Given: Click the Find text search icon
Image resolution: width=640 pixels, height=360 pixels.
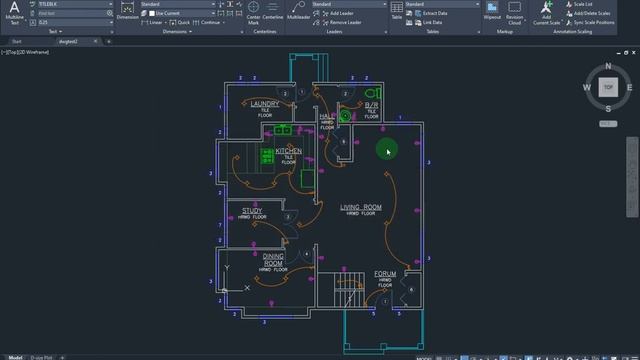Looking at the screenshot, I should [110, 13].
